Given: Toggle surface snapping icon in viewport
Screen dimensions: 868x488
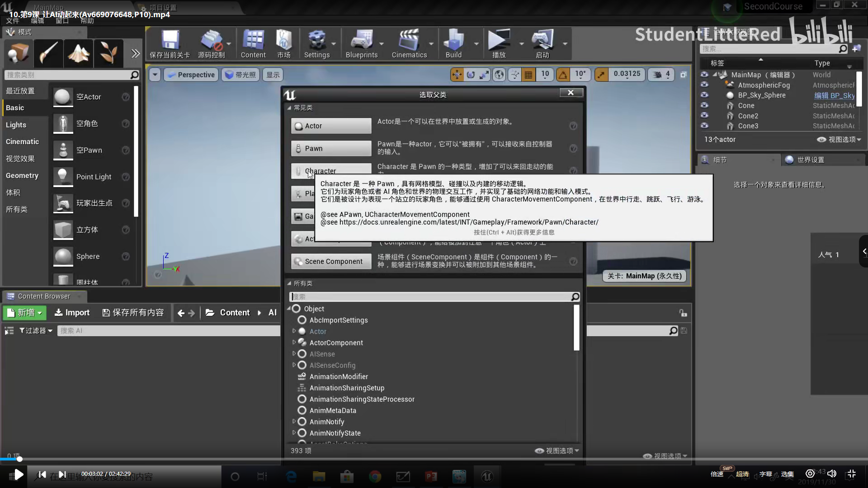Looking at the screenshot, I should (515, 75).
